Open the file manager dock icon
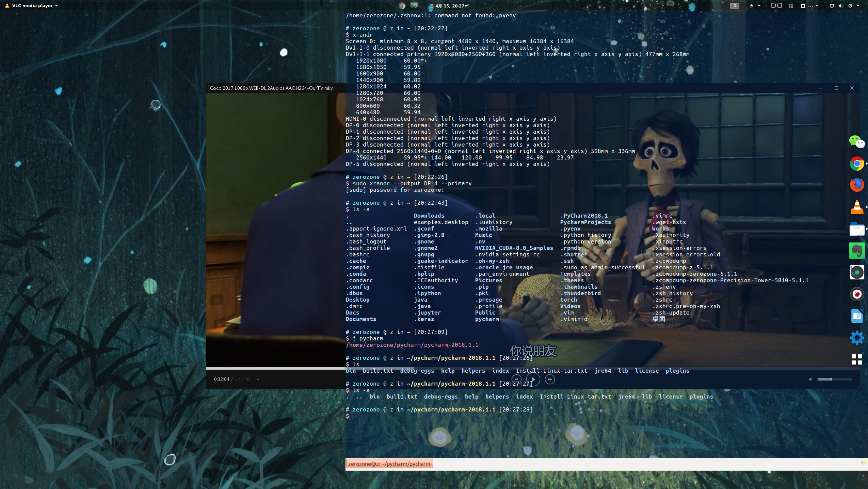Screen dimensions: 868x489 point(857,229)
